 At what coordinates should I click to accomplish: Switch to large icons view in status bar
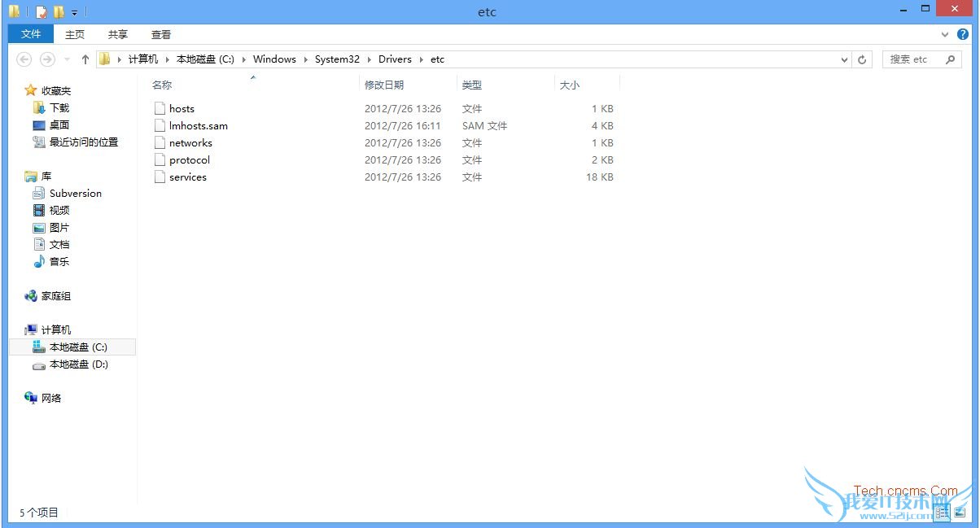coord(959,513)
